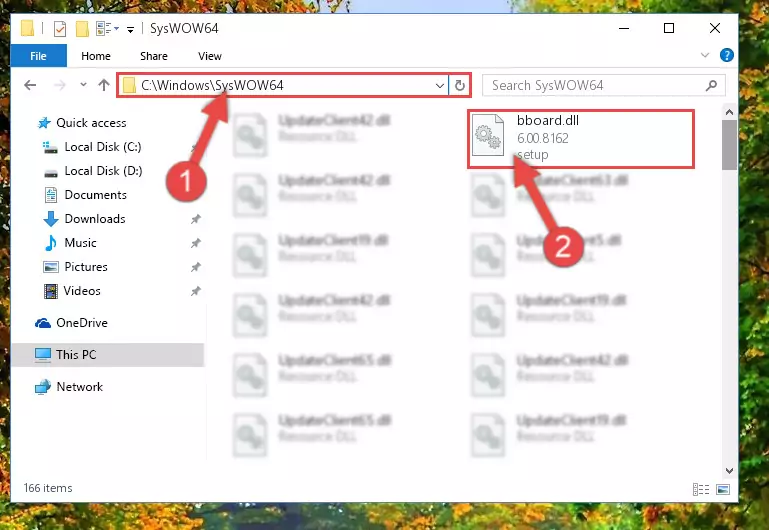Click the OneDrive cloud icon

[x=43, y=323]
